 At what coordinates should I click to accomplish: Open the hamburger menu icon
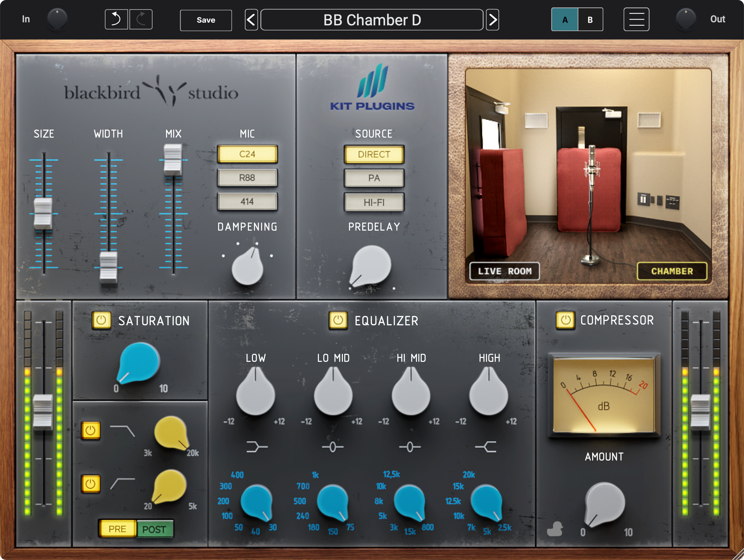pos(636,20)
